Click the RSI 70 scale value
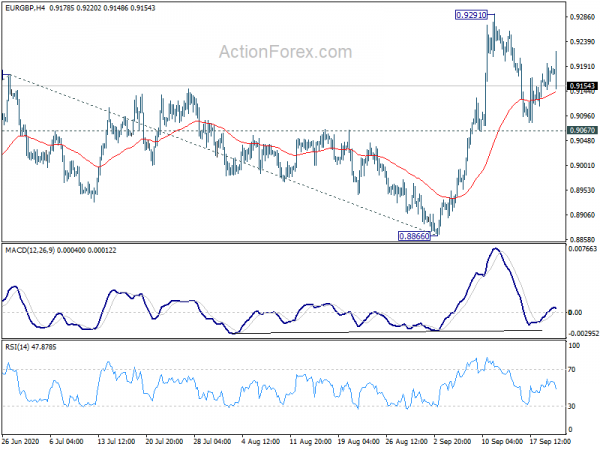600x450 pixels. pyautogui.click(x=572, y=370)
